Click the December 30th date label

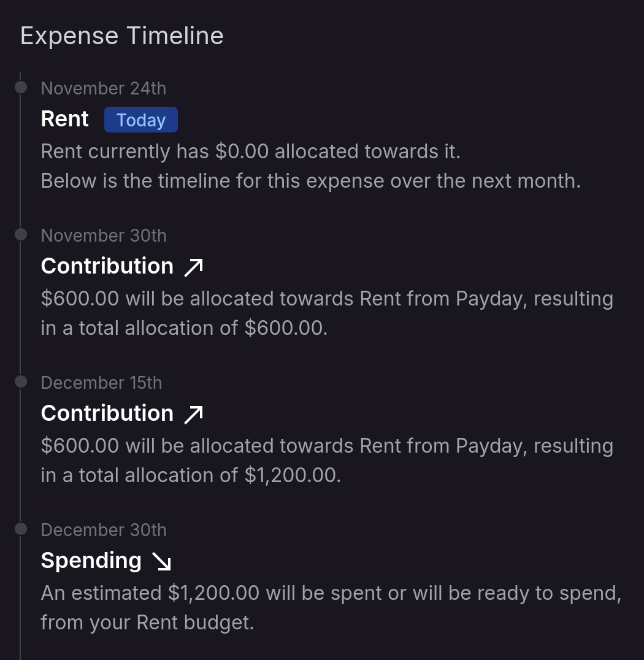click(x=103, y=530)
